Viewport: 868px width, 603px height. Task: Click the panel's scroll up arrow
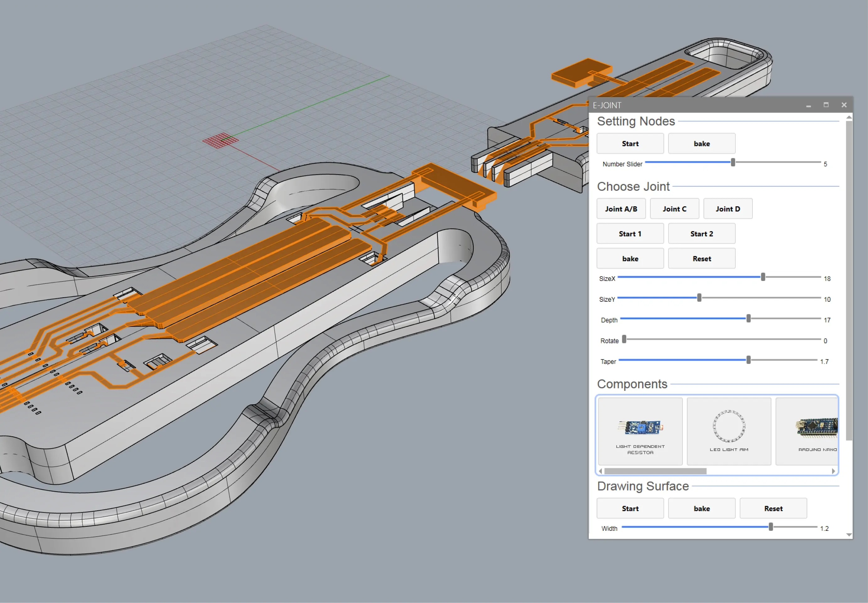(x=849, y=117)
